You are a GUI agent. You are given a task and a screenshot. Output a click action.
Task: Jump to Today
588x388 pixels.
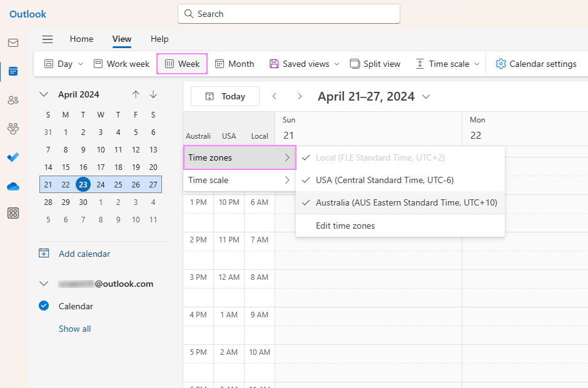225,96
